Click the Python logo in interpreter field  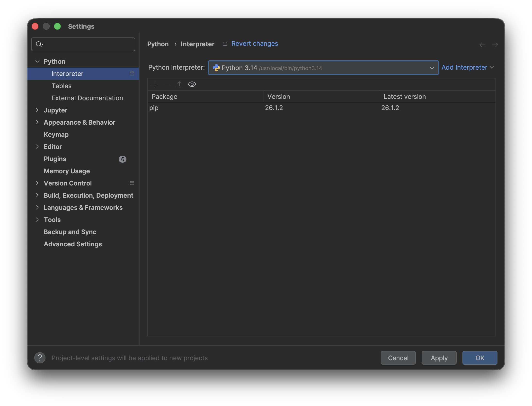[x=216, y=68]
